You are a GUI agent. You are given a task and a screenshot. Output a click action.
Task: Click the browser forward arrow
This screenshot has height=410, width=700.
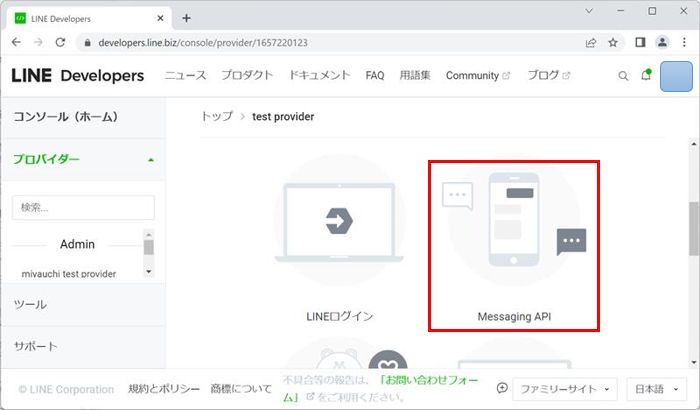point(38,42)
